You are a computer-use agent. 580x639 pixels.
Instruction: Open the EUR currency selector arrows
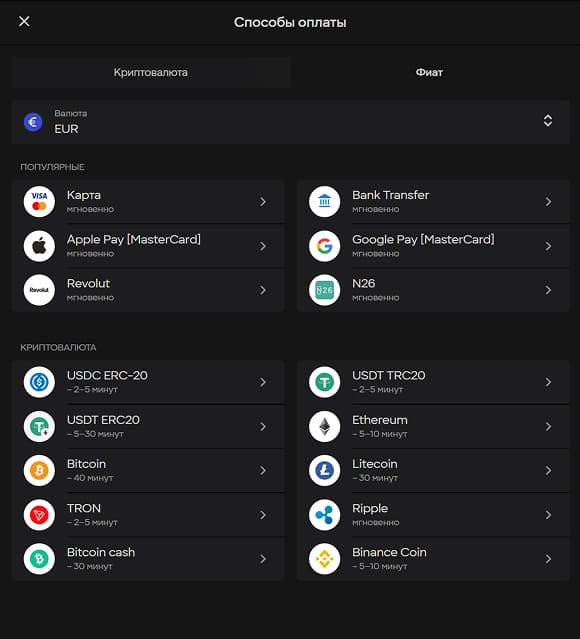pos(548,121)
